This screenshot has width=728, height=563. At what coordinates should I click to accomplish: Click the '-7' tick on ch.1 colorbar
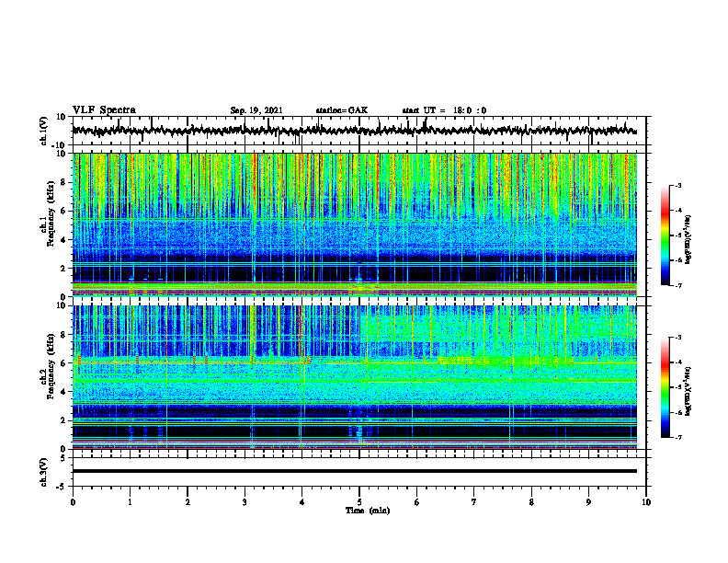pos(677,285)
